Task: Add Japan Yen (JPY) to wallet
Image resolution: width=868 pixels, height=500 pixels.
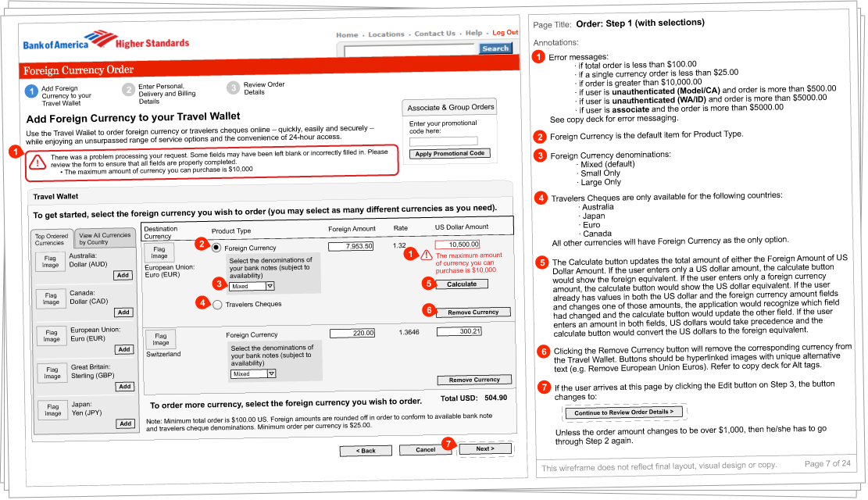Action: point(126,423)
